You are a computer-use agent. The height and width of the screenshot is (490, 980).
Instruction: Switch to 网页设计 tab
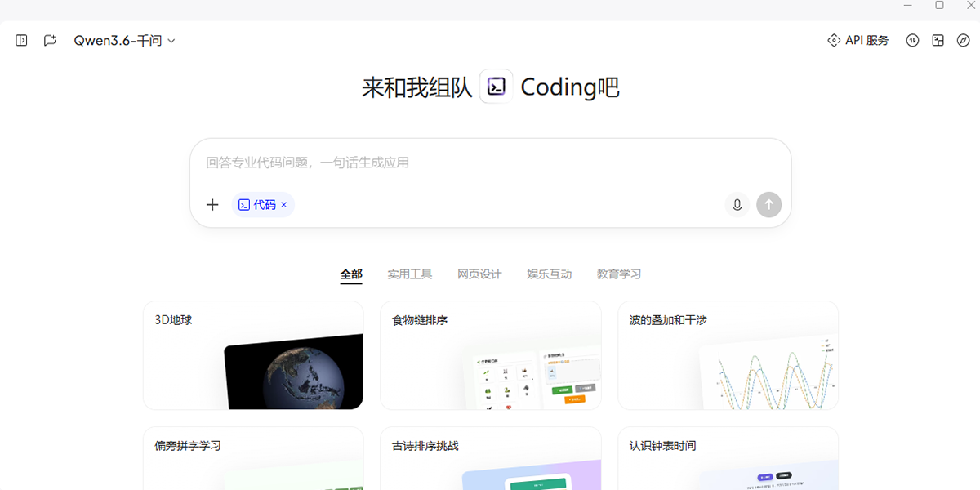click(479, 274)
